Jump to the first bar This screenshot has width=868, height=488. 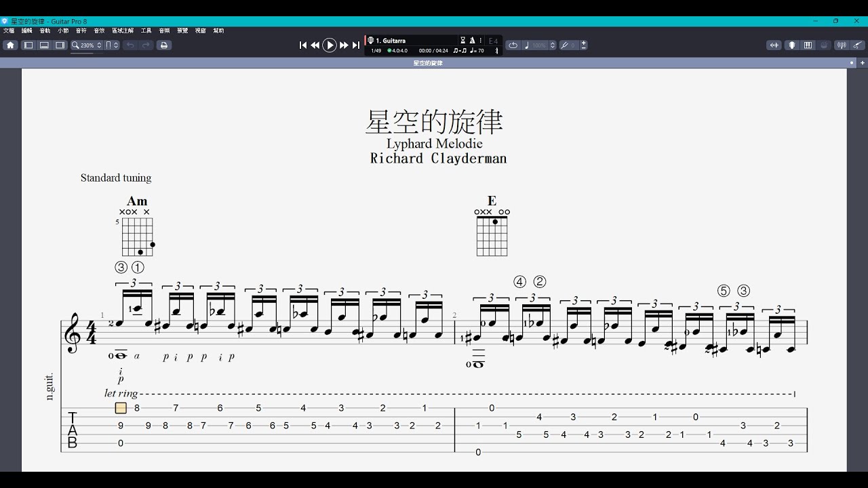(303, 45)
